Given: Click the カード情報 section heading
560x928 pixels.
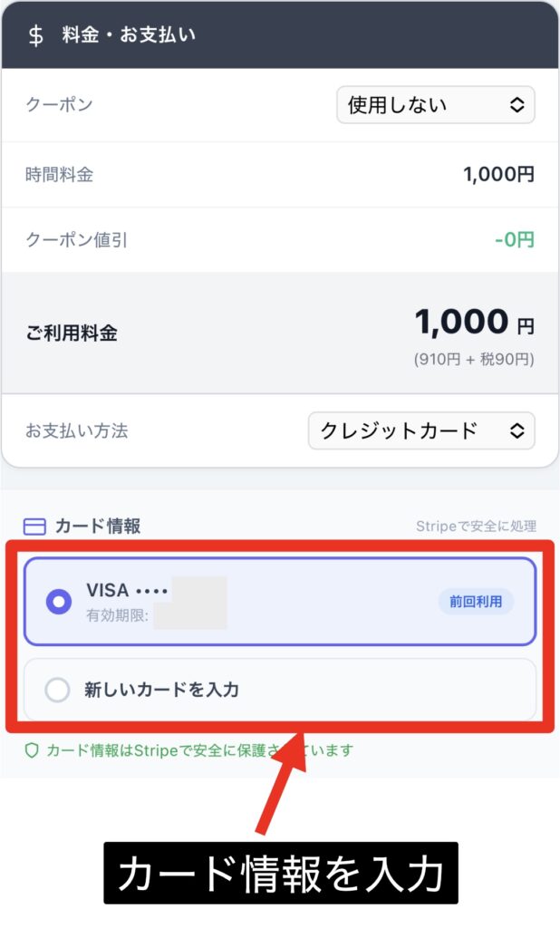Looking at the screenshot, I should pos(98,527).
